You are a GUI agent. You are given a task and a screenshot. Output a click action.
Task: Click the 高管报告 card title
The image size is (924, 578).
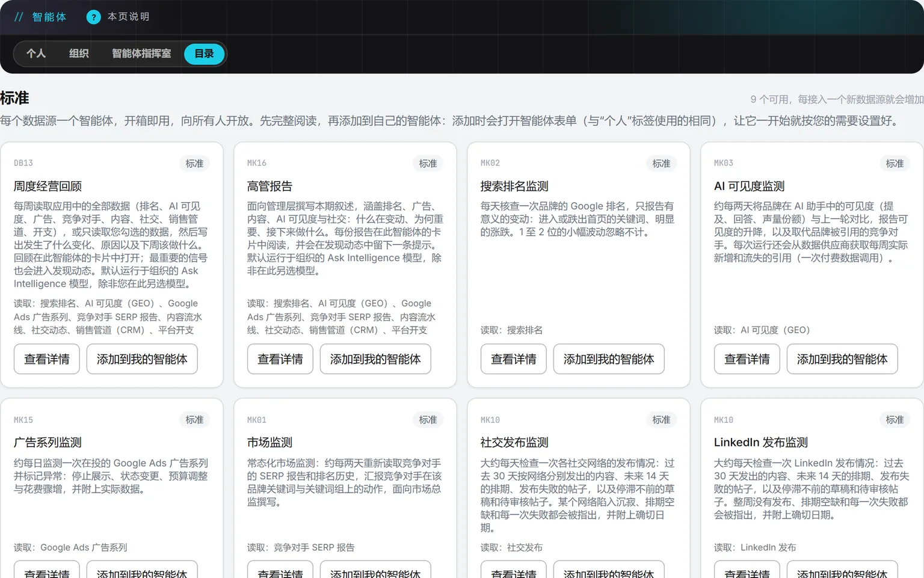[269, 186]
